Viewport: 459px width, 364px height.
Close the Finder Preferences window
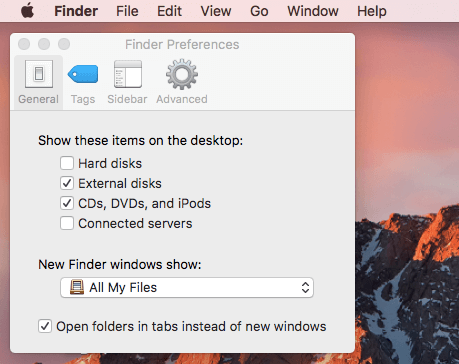[x=24, y=44]
